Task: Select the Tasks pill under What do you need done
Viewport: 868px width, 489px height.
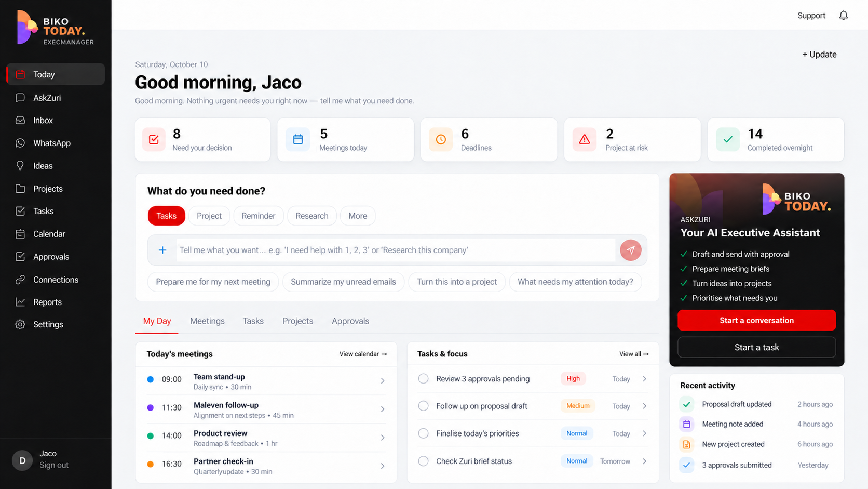Action: pos(167,216)
